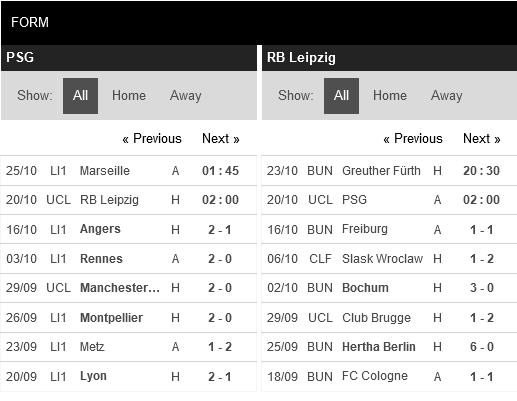Click the Slask Wroclaw team name
Image resolution: width=517 pixels, height=401 pixels.
[382, 259]
